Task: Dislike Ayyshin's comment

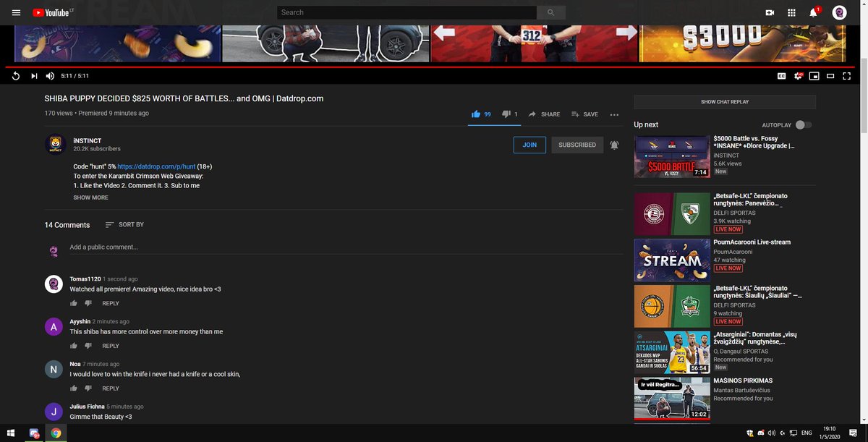Action: pos(88,346)
